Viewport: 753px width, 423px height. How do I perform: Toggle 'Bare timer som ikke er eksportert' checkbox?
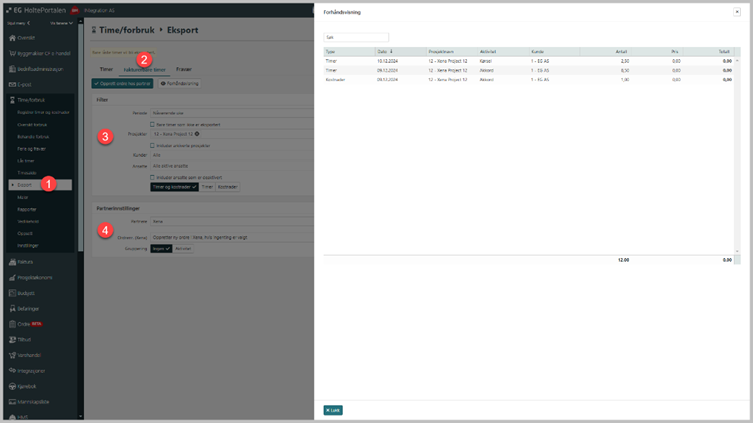coord(152,124)
